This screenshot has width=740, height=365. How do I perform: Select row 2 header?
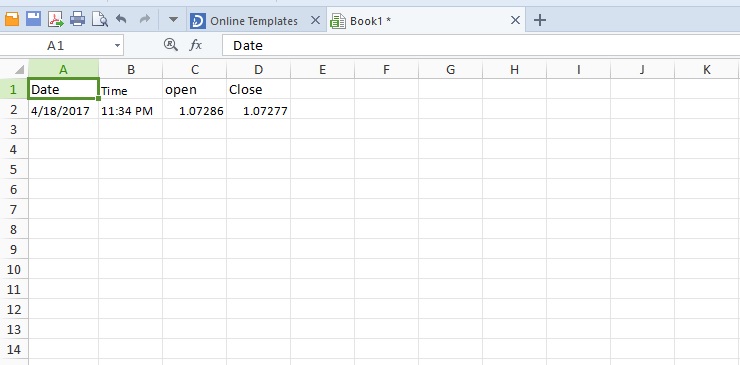click(14, 109)
